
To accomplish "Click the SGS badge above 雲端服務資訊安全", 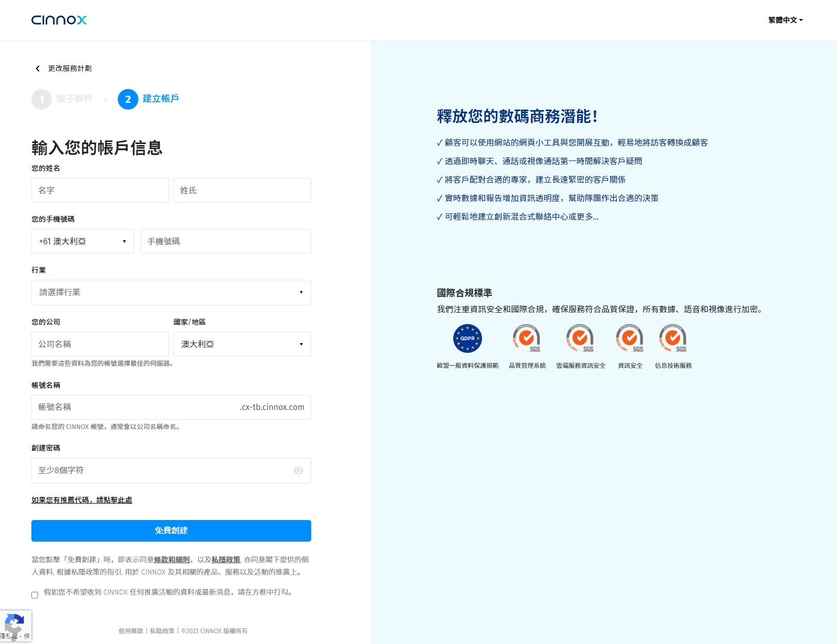I will point(580,338).
